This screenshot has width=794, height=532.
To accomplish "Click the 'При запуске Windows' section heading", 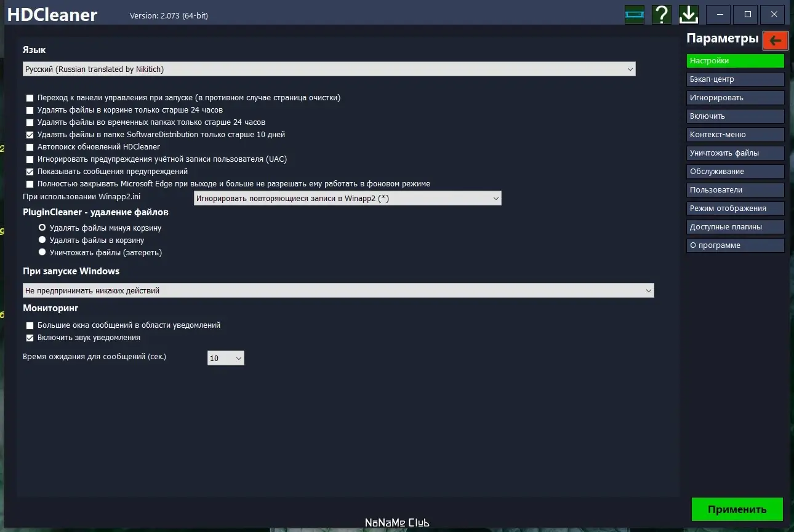I will pyautogui.click(x=71, y=271).
